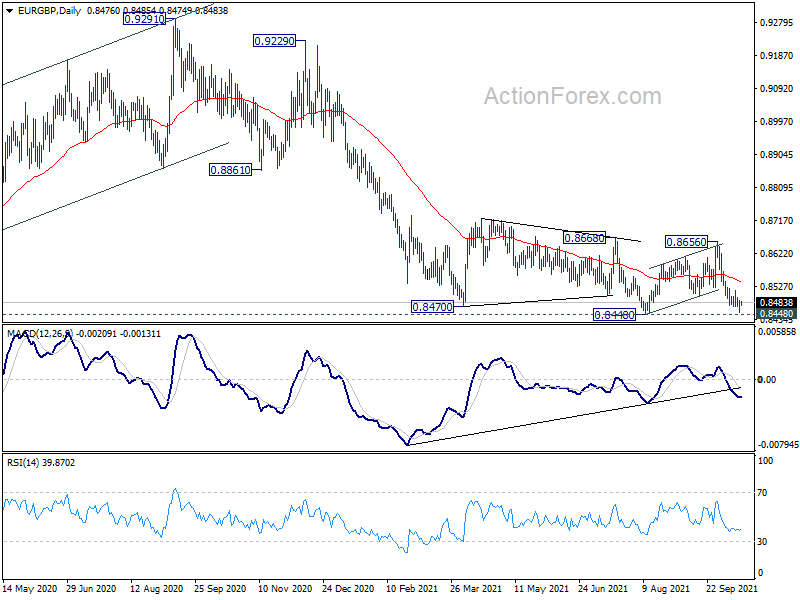Screen dimensions: 800x600
Task: Click the 0.86220 price axis value
Action: coord(777,254)
